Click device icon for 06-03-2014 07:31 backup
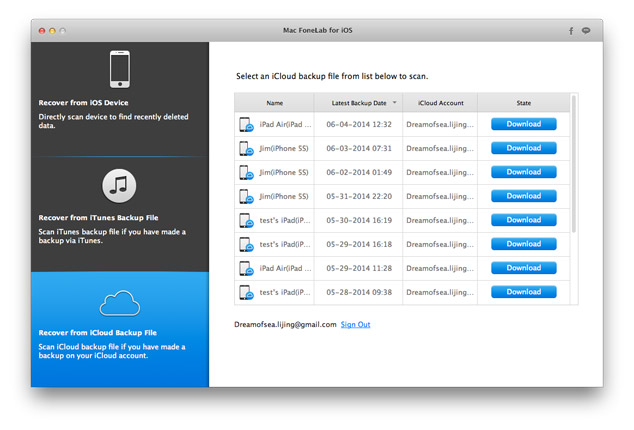Viewport: 634px width, 430px height. [246, 148]
